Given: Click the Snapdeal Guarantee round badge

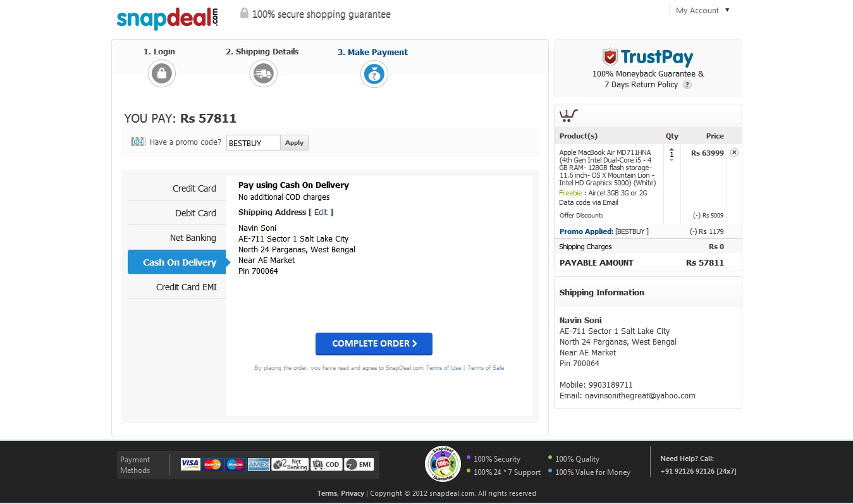Looking at the screenshot, I should pos(443,464).
